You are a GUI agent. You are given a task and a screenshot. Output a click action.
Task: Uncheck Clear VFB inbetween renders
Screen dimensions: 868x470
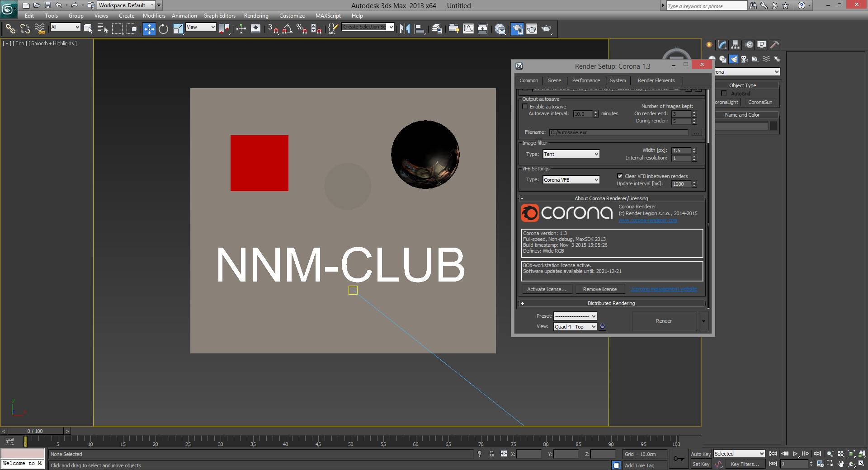[620, 176]
